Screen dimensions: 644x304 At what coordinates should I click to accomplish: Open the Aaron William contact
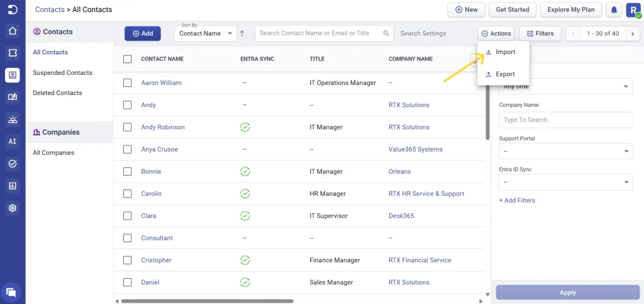point(161,83)
